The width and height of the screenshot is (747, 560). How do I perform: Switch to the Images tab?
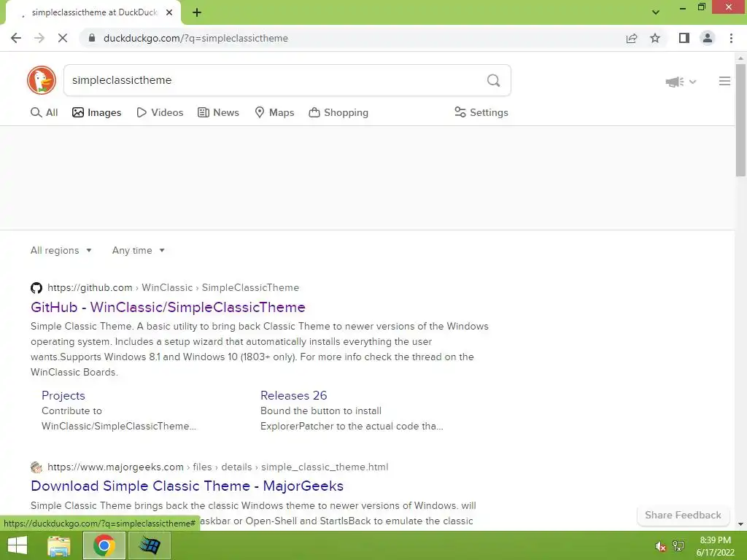[x=97, y=112]
